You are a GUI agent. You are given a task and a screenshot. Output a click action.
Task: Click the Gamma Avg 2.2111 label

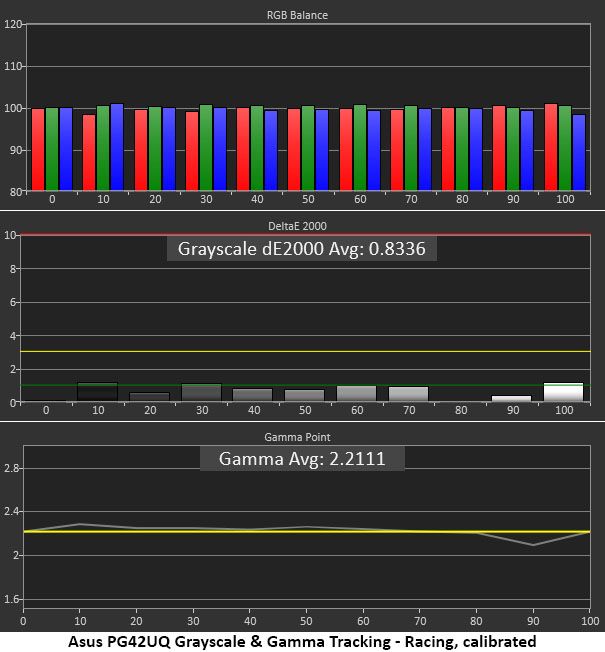(x=302, y=459)
